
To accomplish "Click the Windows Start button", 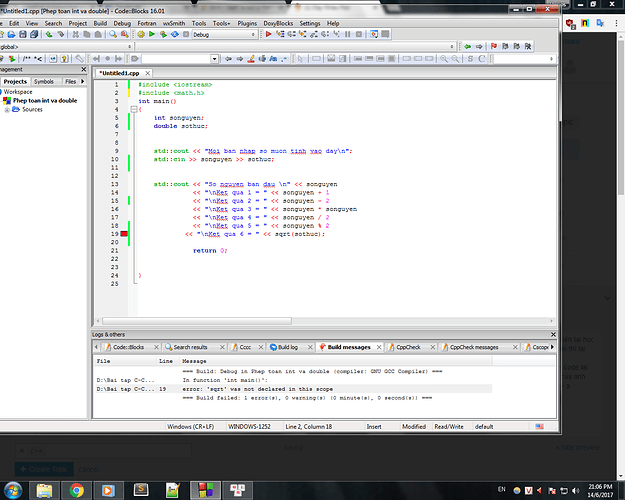I will pos(13,489).
